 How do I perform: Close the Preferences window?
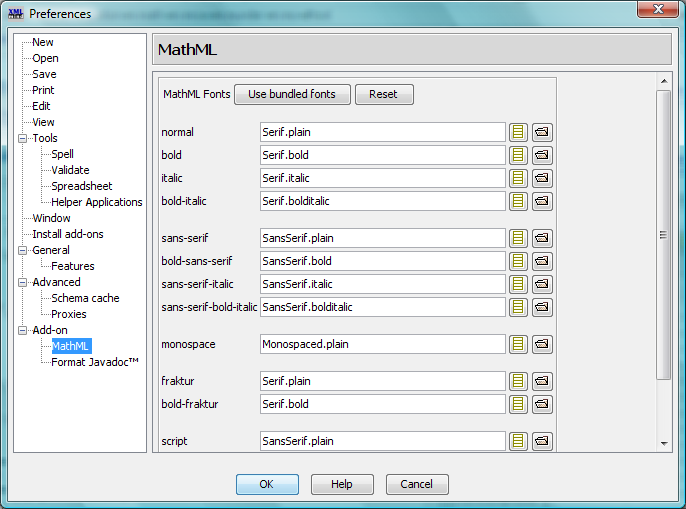[x=658, y=9]
